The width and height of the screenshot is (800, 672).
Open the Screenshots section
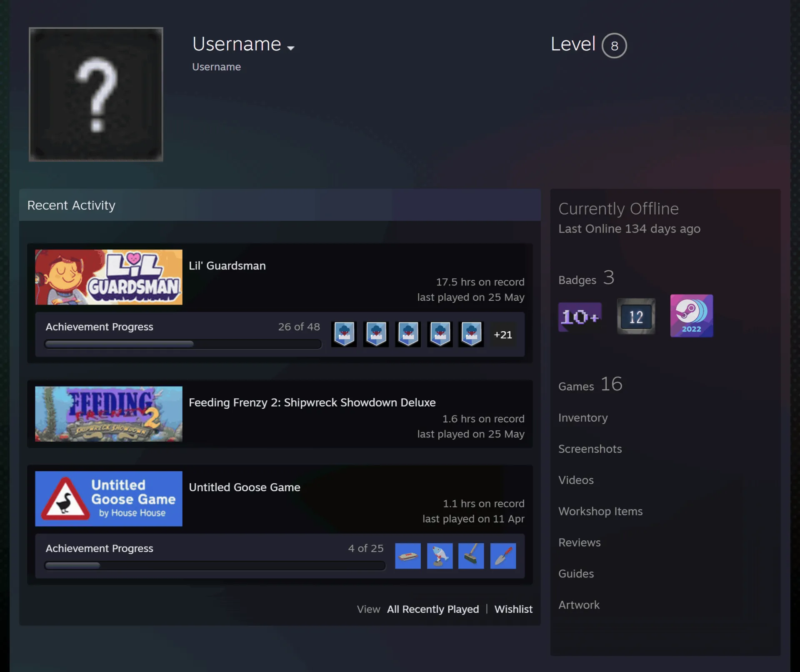pos(590,449)
